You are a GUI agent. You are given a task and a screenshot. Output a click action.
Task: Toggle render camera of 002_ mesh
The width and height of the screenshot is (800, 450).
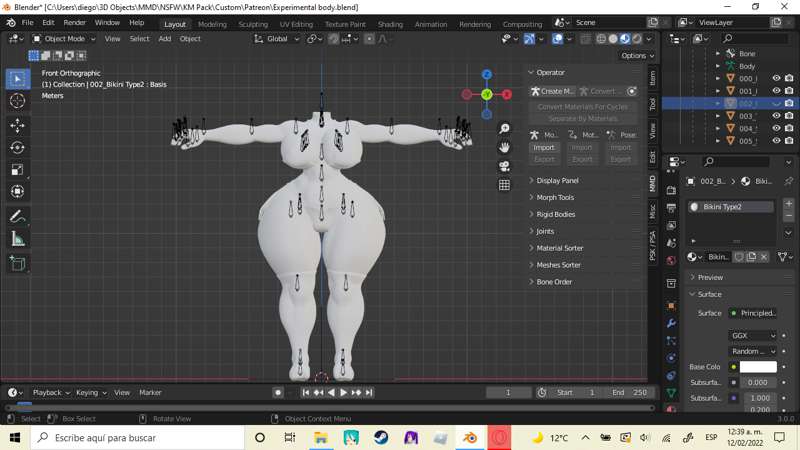tap(789, 104)
